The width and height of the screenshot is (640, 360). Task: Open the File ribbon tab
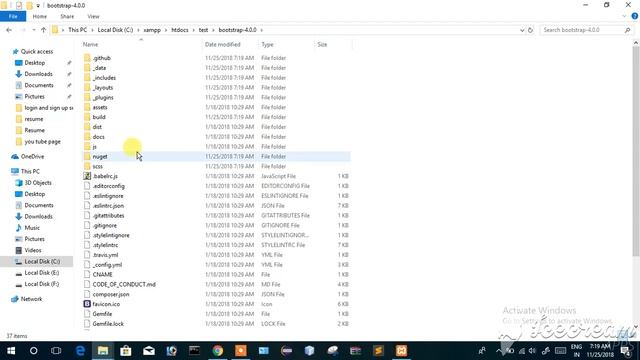click(x=13, y=16)
